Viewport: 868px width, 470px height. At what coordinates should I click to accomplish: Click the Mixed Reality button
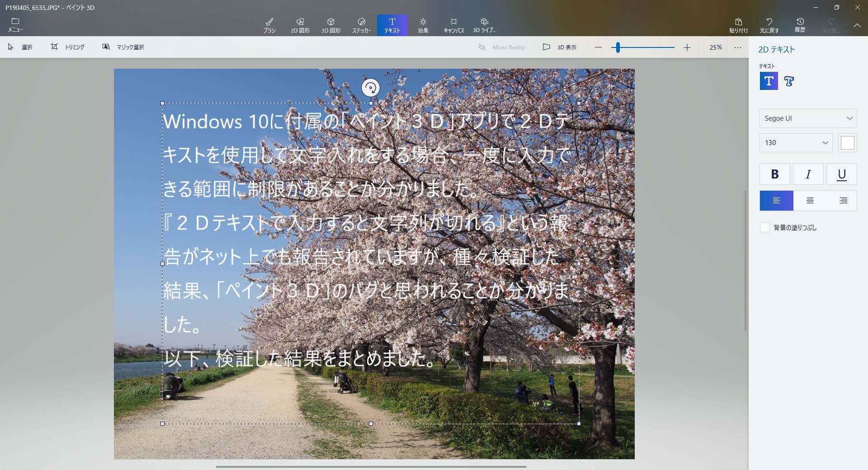pos(502,47)
